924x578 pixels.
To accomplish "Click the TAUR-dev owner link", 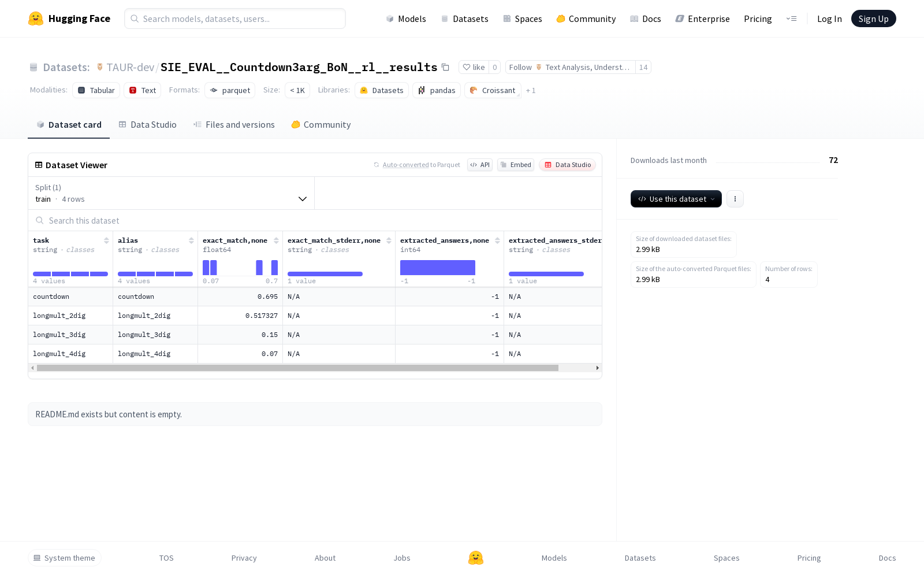I will (x=130, y=67).
